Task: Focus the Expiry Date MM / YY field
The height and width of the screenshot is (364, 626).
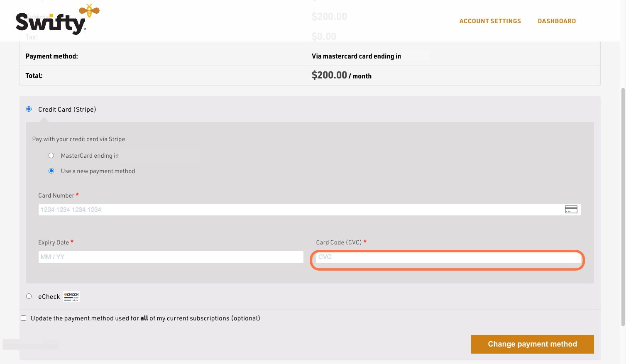Action: click(171, 257)
